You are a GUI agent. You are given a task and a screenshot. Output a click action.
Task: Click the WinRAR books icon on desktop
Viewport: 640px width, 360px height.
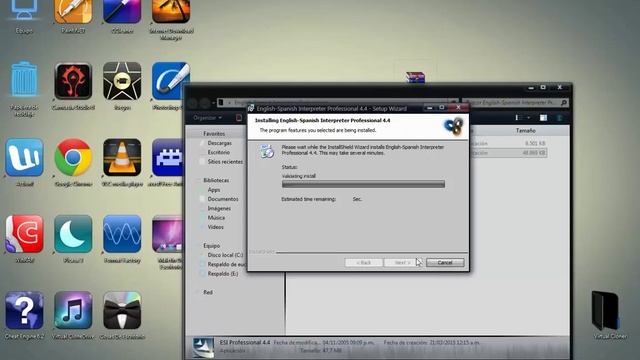click(x=416, y=77)
